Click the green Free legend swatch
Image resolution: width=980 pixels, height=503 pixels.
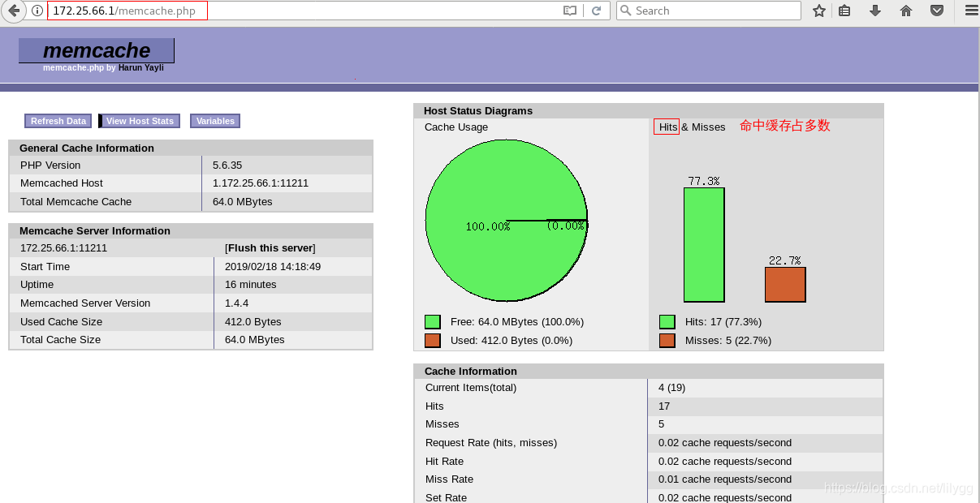[x=432, y=322]
